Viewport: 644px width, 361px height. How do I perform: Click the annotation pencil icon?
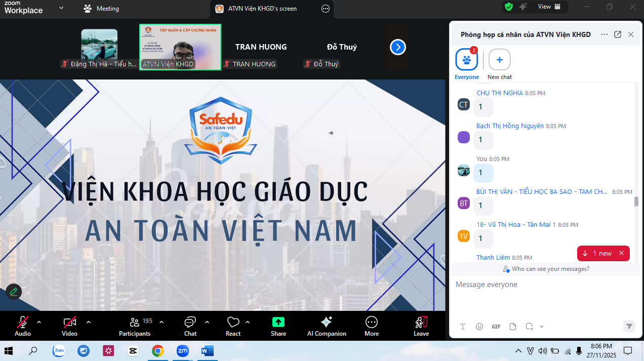14,291
